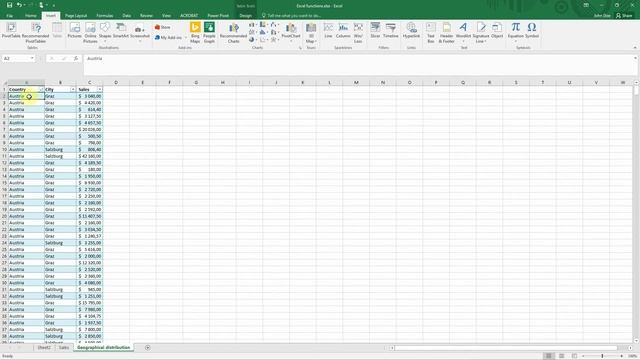Click the Insert Function fx button

click(76, 58)
